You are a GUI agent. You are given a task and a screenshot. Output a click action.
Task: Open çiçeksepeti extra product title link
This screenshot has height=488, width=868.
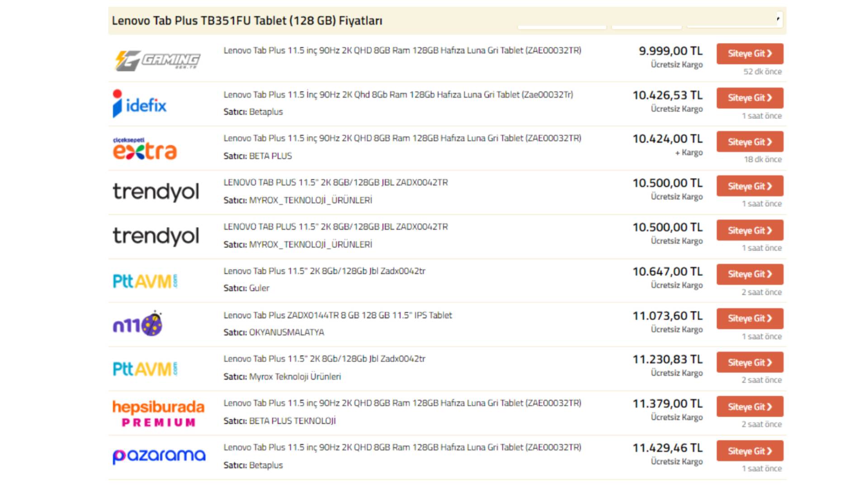pos(402,138)
